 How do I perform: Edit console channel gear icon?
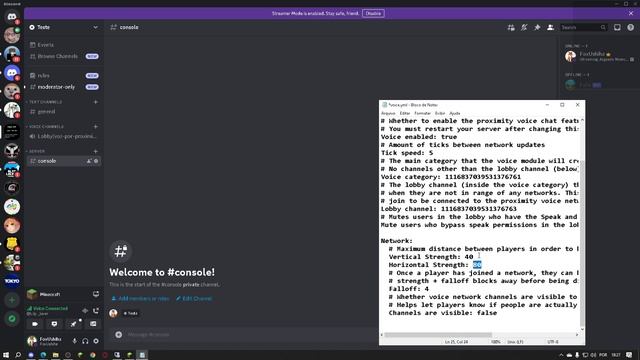(96, 161)
